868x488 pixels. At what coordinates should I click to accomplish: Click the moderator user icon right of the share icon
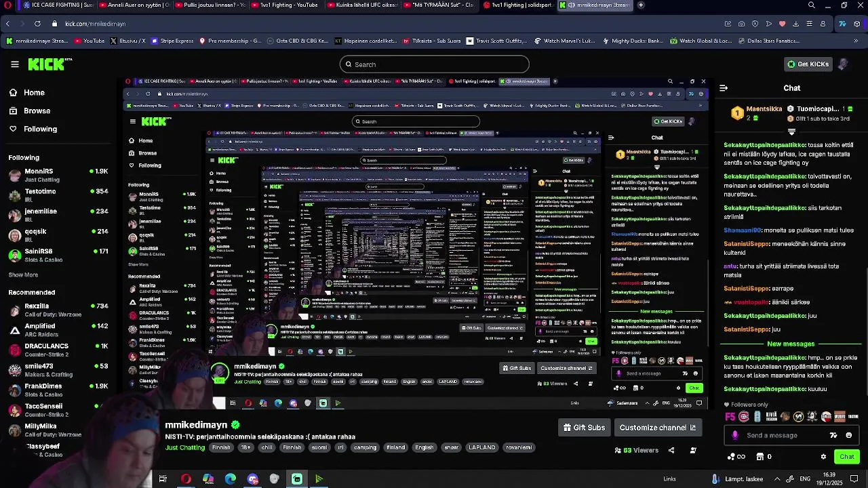(693, 450)
